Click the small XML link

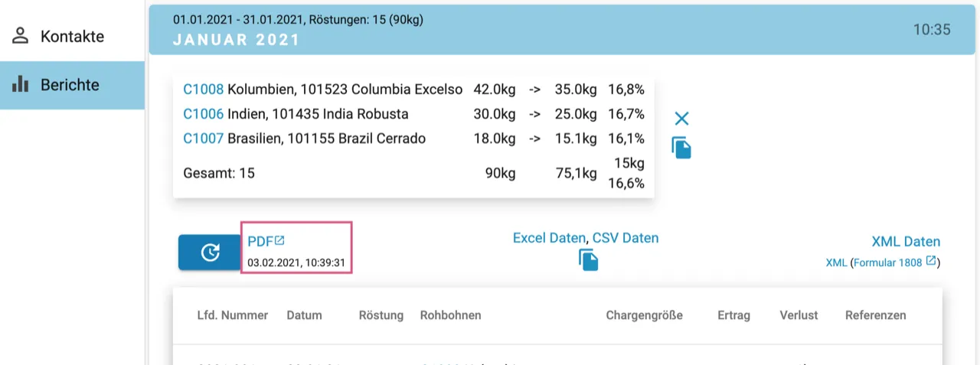[836, 262]
